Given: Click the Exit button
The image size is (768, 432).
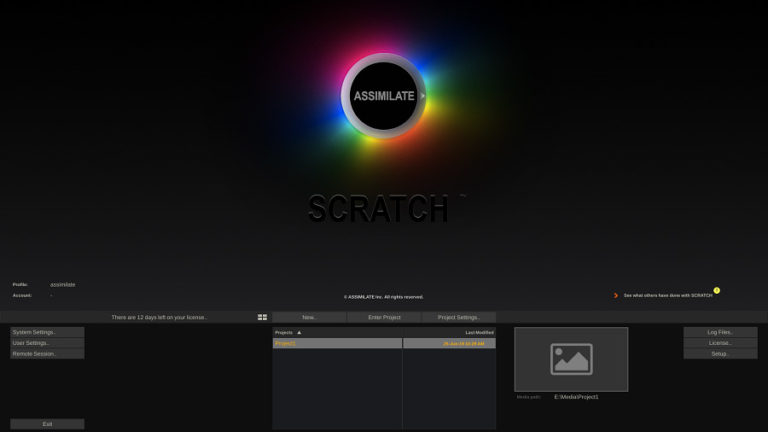Looking at the screenshot, I should [47, 424].
